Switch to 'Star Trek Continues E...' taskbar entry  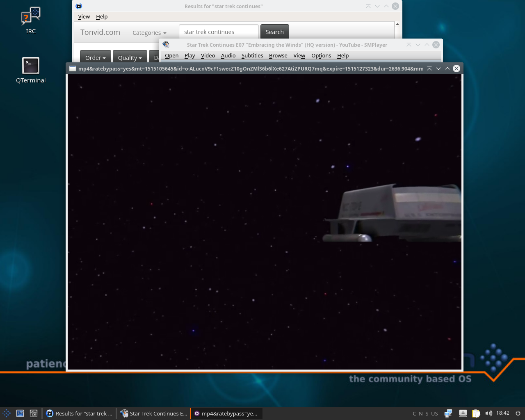tap(154, 413)
